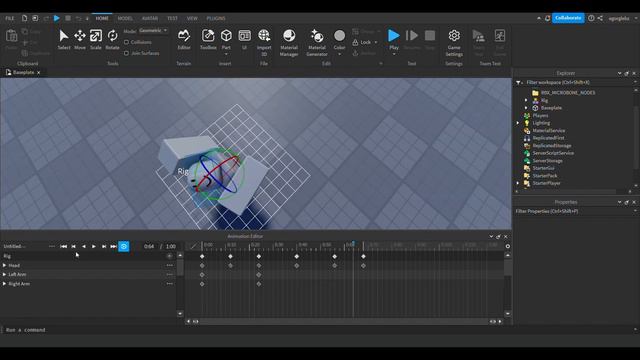
Task: Click the share icon beside help
Action: (x=600, y=18)
